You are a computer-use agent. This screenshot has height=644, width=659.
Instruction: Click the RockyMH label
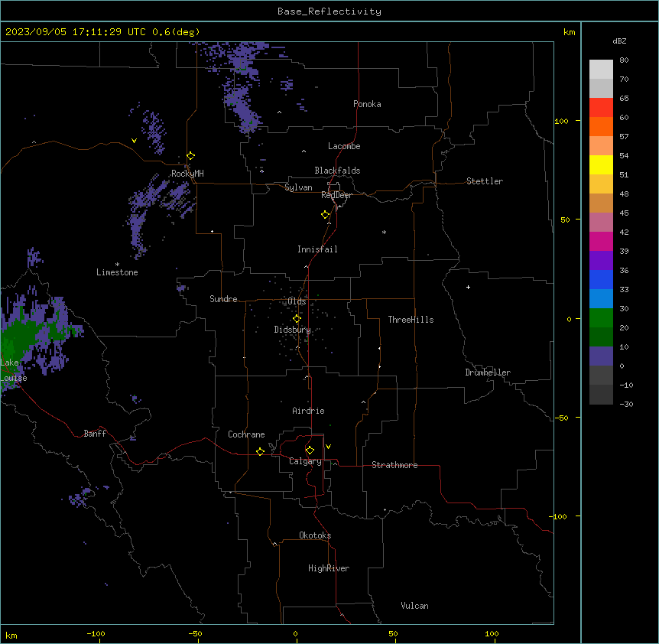187,174
